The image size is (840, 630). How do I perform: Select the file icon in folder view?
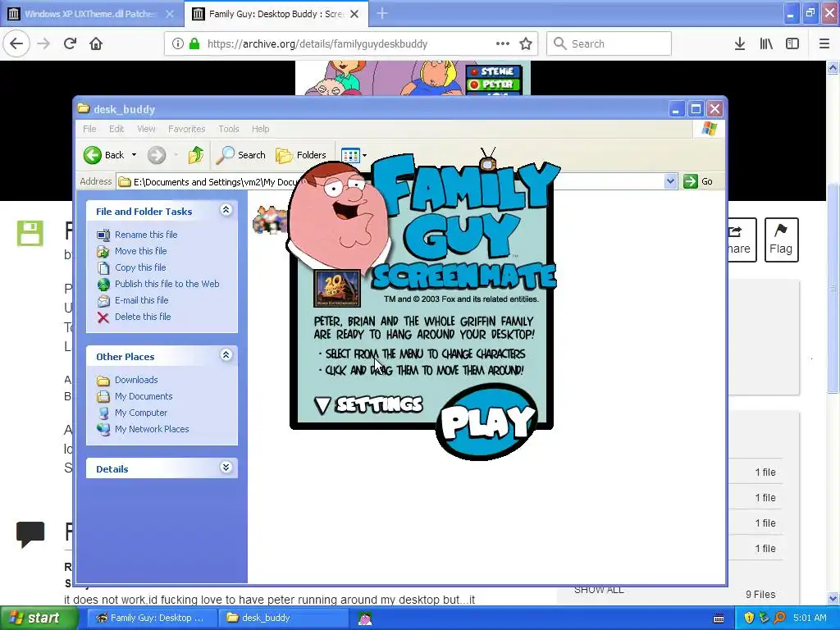(269, 220)
